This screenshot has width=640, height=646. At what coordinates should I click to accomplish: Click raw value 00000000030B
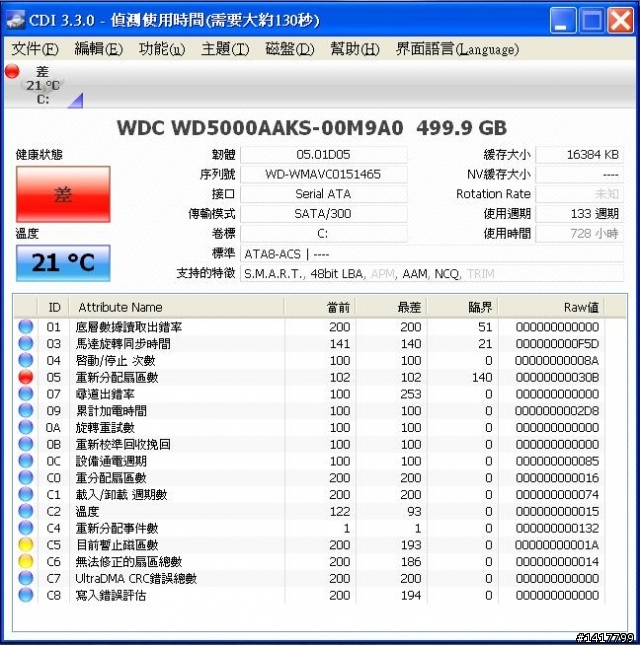pyautogui.click(x=557, y=377)
